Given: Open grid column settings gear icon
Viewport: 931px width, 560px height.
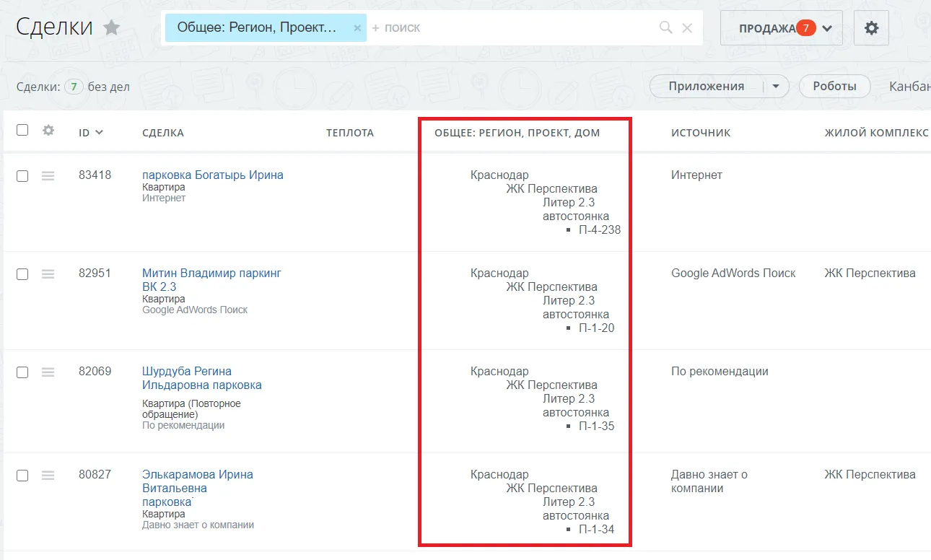Looking at the screenshot, I should pos(48,131).
